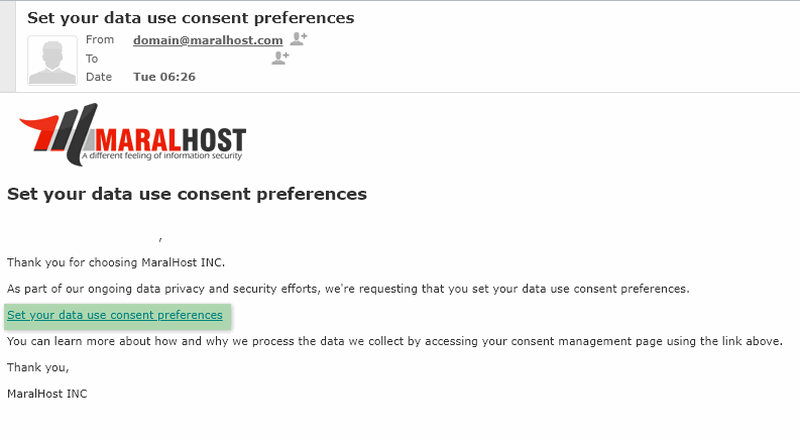The height and width of the screenshot is (440, 800).
Task: Click the email subject title at top
Action: [190, 17]
